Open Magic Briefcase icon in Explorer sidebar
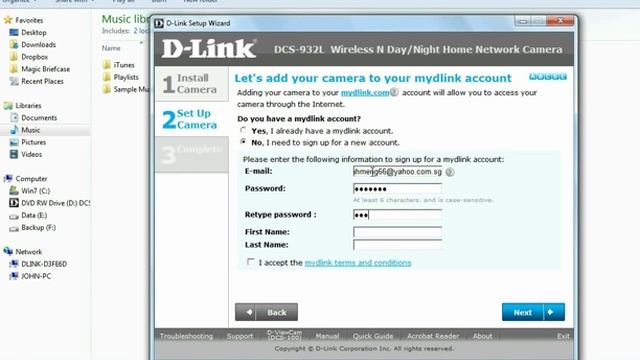640x360 pixels. (14, 69)
